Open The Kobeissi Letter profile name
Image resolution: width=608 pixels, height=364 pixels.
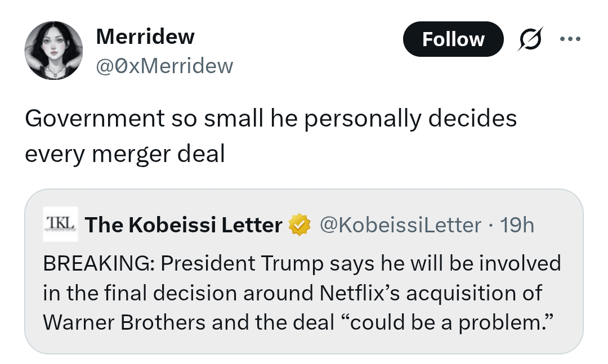click(184, 225)
